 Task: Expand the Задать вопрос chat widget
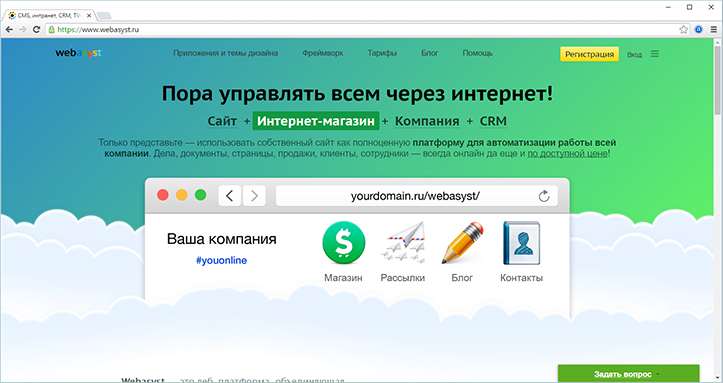pyautogui.click(x=628, y=374)
